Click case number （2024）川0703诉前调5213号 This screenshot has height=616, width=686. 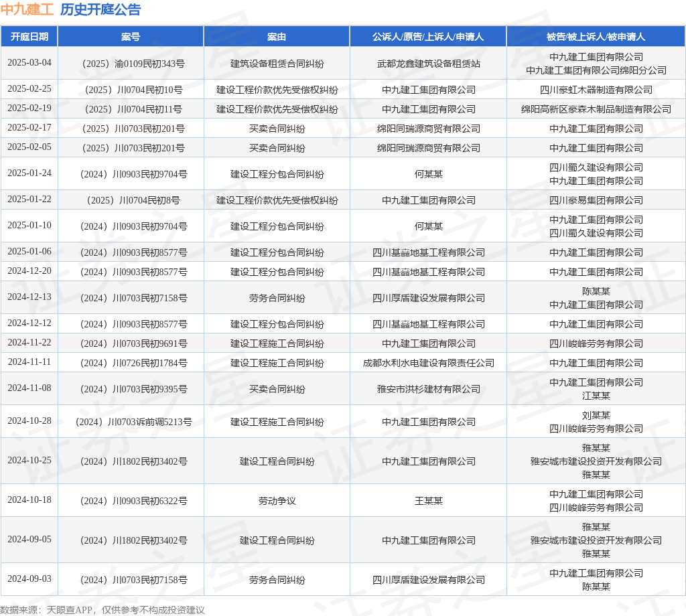(x=133, y=422)
